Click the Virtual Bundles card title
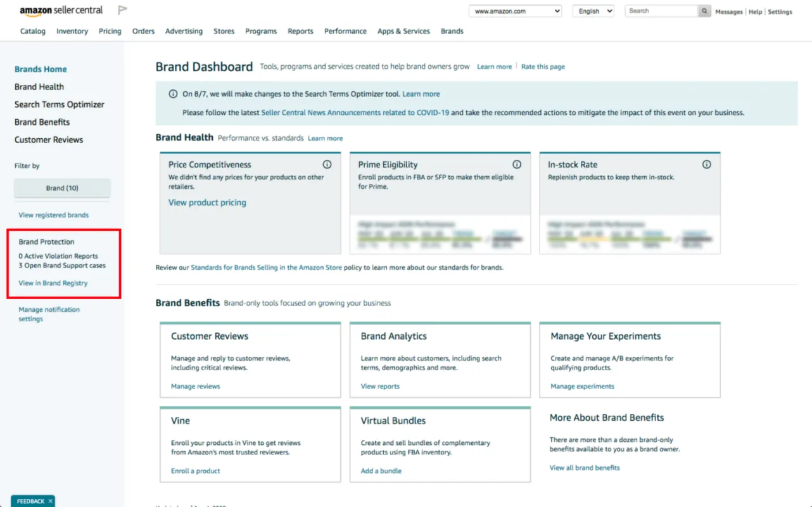The width and height of the screenshot is (812, 507). (393, 421)
